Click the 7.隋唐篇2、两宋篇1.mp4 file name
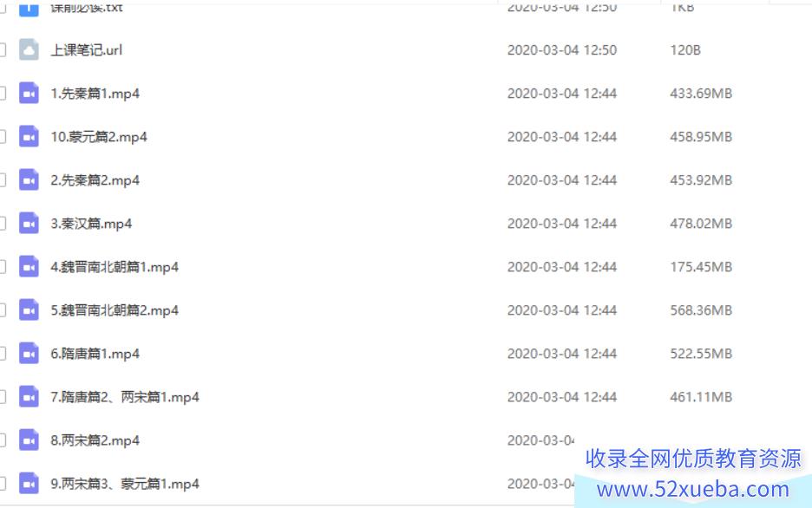812x508 pixels. (125, 397)
